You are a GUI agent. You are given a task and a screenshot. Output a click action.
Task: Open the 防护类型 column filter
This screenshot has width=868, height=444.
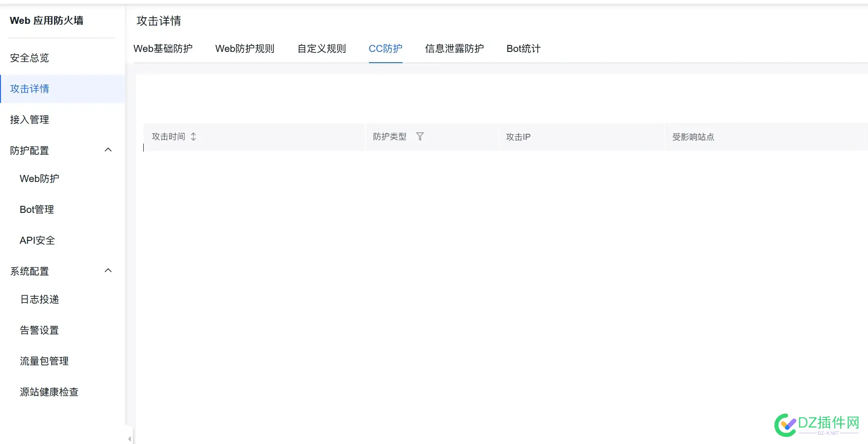coord(420,137)
